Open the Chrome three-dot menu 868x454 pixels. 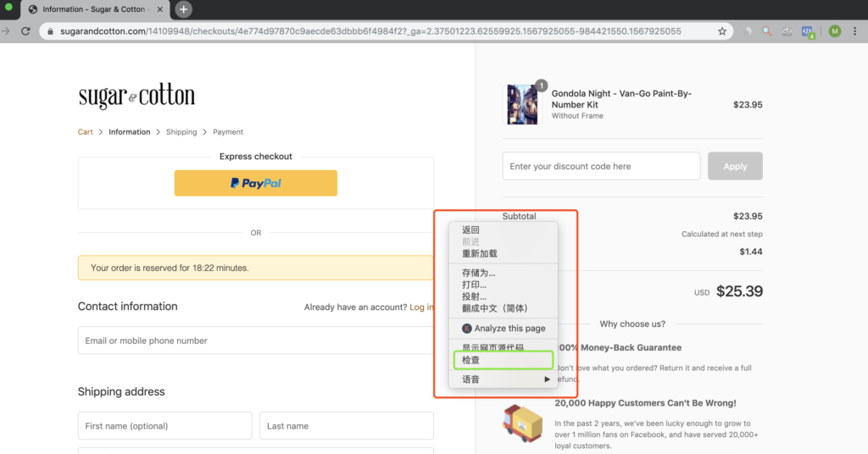(854, 31)
